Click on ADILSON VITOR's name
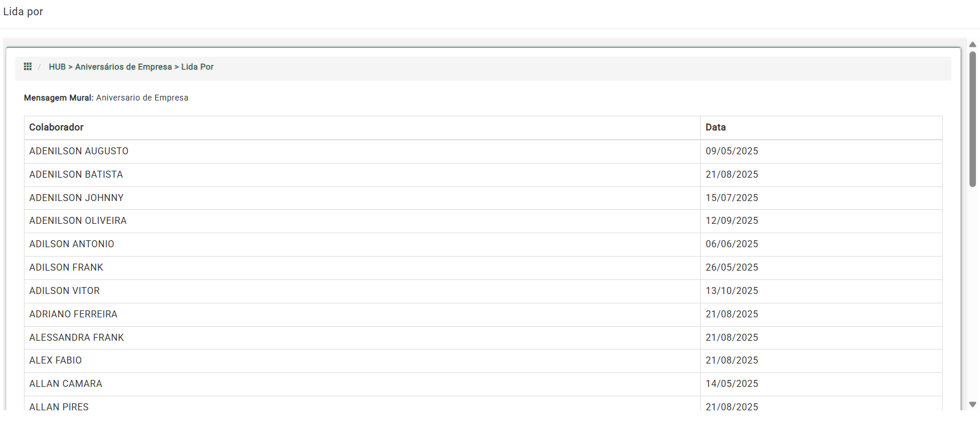This screenshot has height=422, width=980. click(x=64, y=291)
